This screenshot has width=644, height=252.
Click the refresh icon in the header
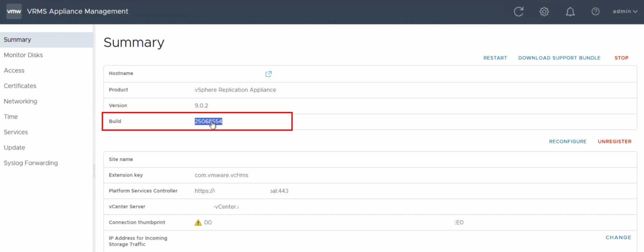pos(518,11)
